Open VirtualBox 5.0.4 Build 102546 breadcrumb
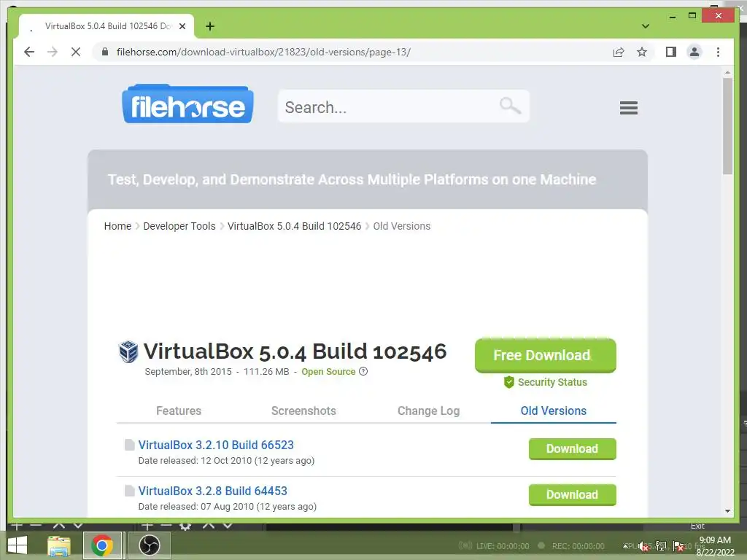The width and height of the screenshot is (747, 560). point(294,226)
